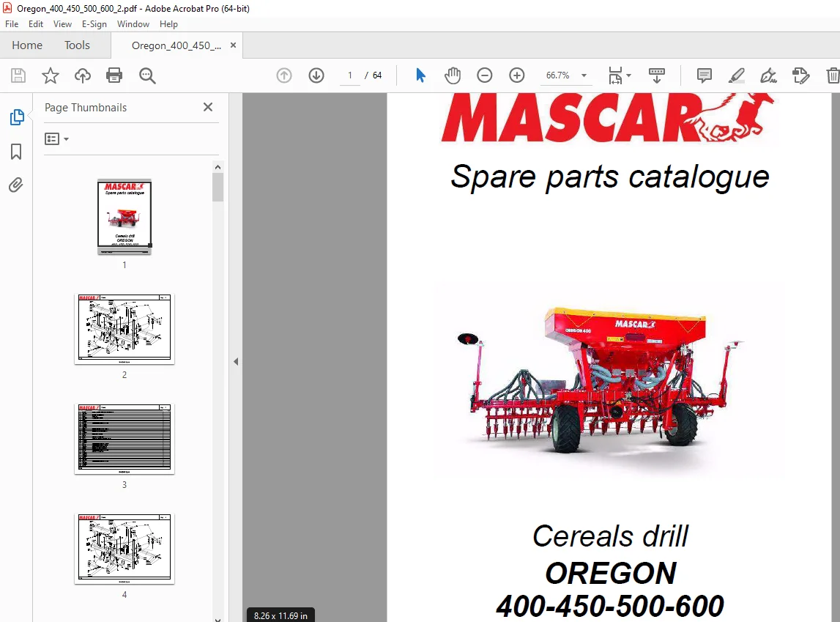This screenshot has width=840, height=622.
Task: Click the Delete trash icon
Action: tap(833, 75)
